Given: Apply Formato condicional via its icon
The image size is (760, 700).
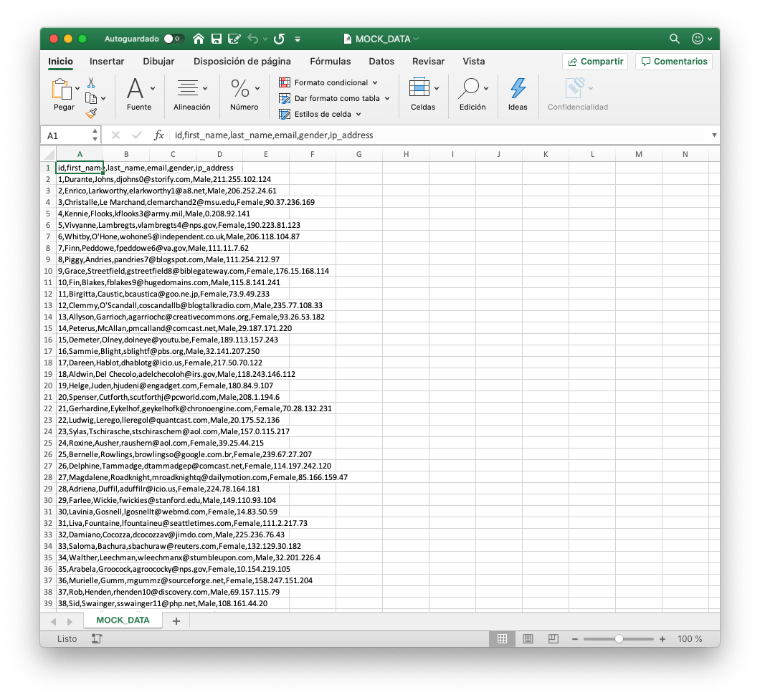Looking at the screenshot, I should 285,82.
